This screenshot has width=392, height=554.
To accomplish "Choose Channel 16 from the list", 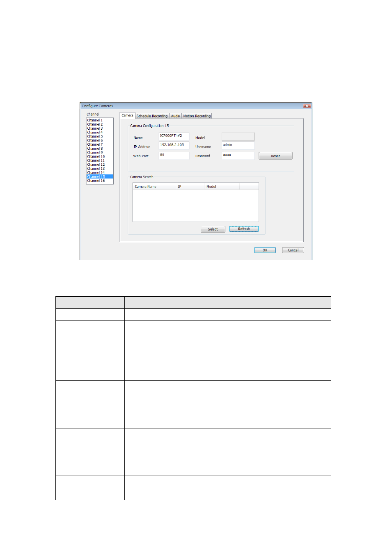I will tap(96, 181).
